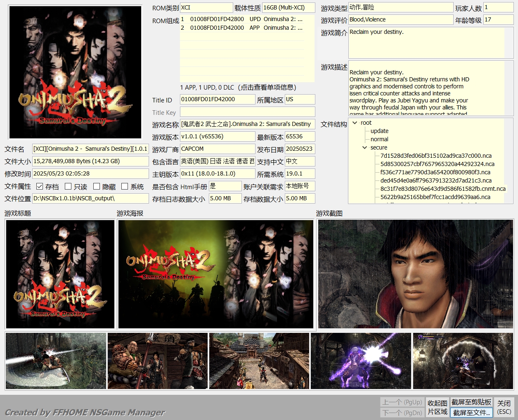Click the 游戏海报 wide poster image
This screenshot has height=420, width=518.
point(216,274)
